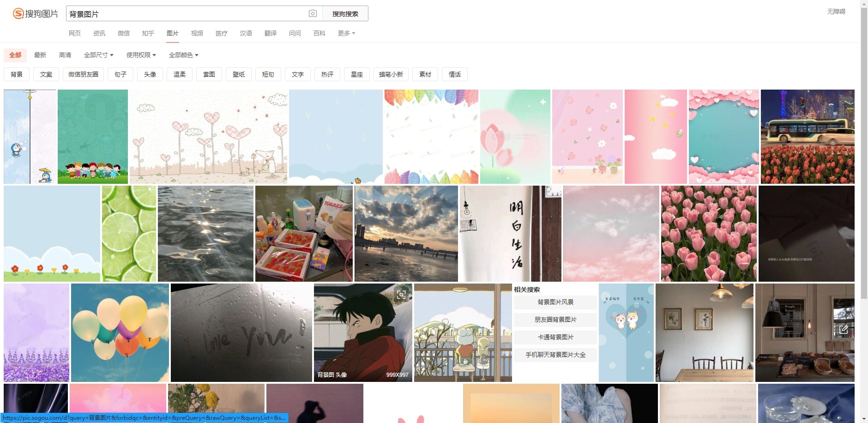Click the search input field
Screen dimensions: 868x423
pyautogui.click(x=185, y=13)
